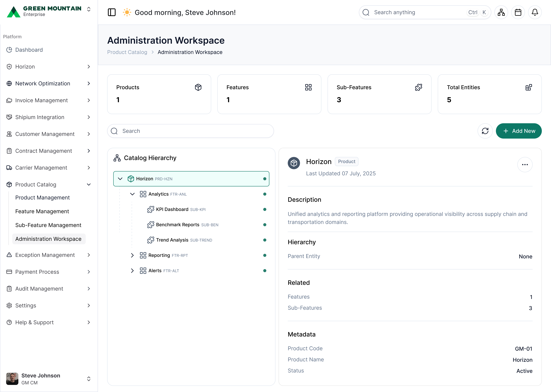
Task: Click the Horizon shield icon in sidebar
Action: [x=9, y=67]
